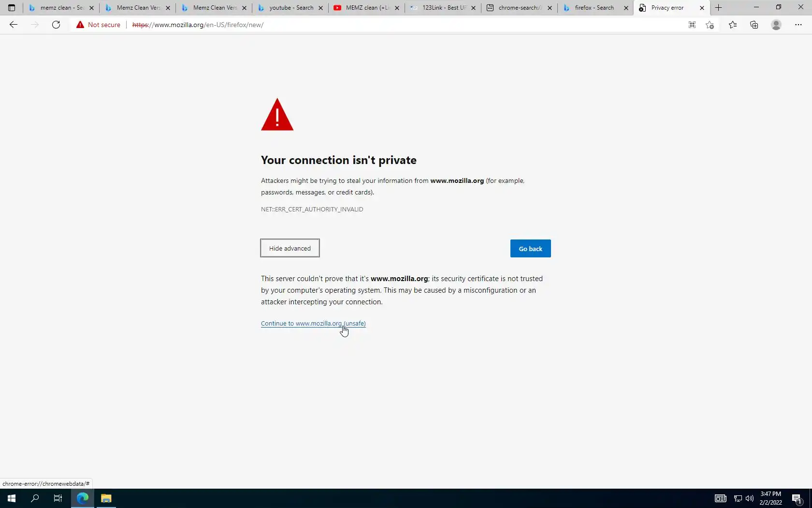Click the red warning triangle icon
The width and height of the screenshot is (812, 508).
click(x=277, y=115)
